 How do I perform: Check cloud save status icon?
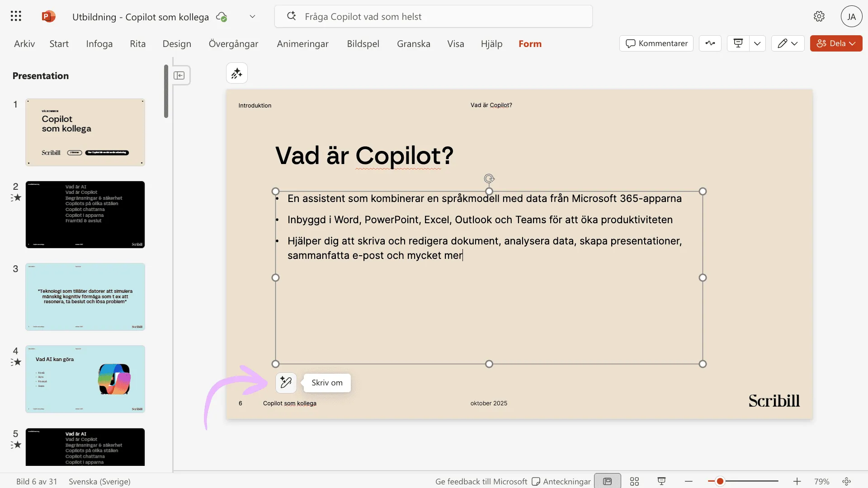(222, 17)
